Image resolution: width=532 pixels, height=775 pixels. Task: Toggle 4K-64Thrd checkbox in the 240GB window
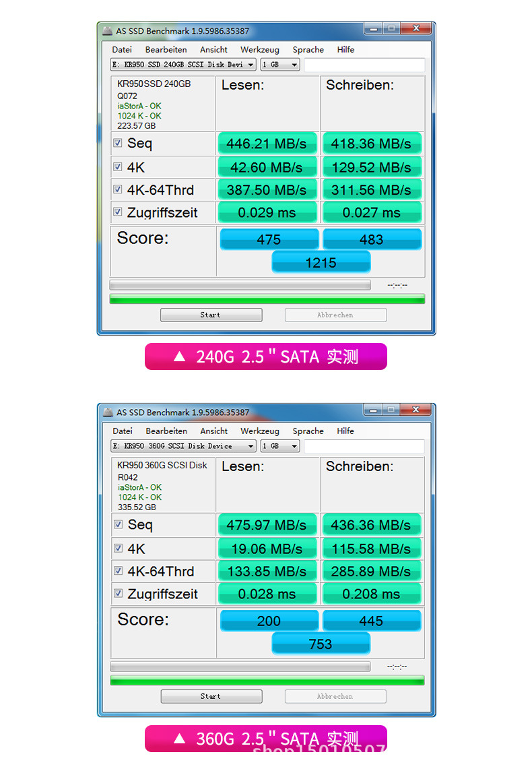[x=118, y=189]
